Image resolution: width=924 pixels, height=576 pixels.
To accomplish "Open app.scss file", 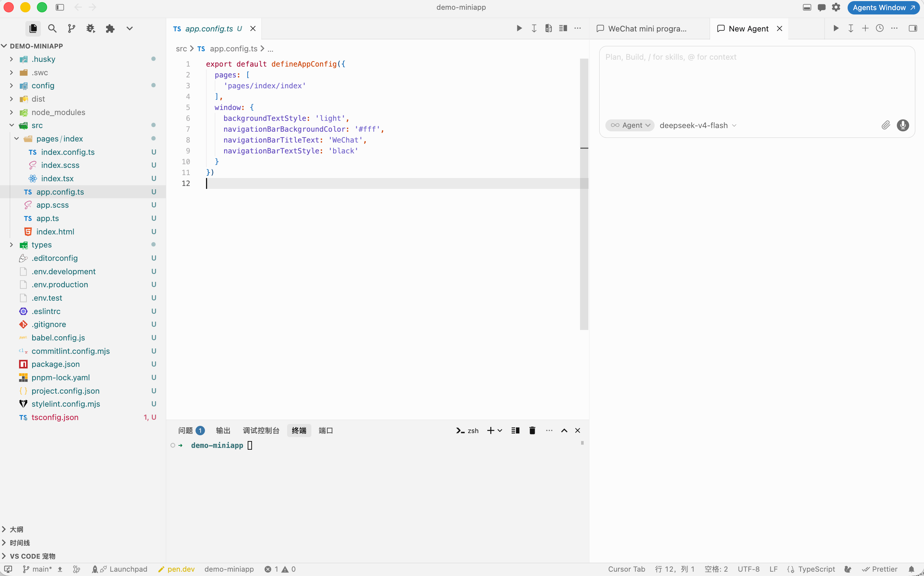I will [x=83, y=205].
